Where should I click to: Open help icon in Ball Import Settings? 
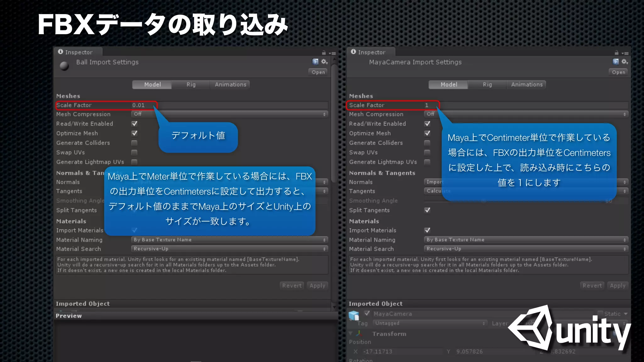pyautogui.click(x=315, y=62)
